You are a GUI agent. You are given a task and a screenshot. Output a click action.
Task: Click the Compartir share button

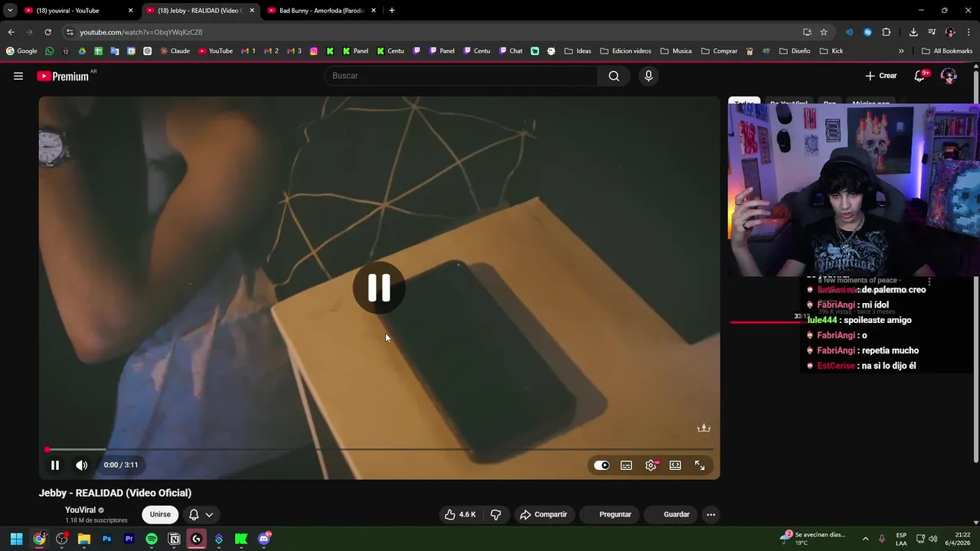click(x=544, y=514)
